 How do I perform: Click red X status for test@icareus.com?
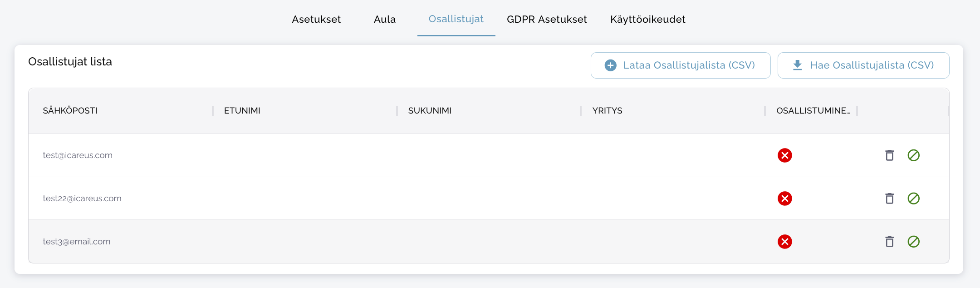coord(784,155)
